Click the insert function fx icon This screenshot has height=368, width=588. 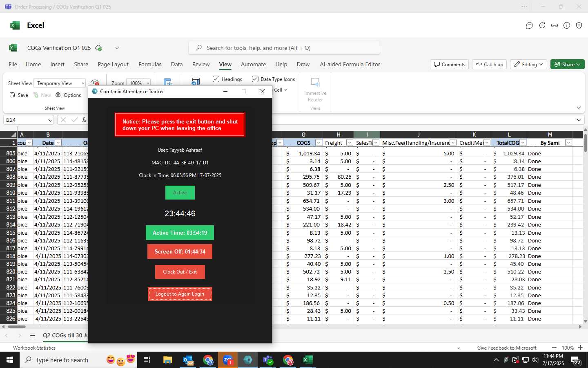coord(84,120)
